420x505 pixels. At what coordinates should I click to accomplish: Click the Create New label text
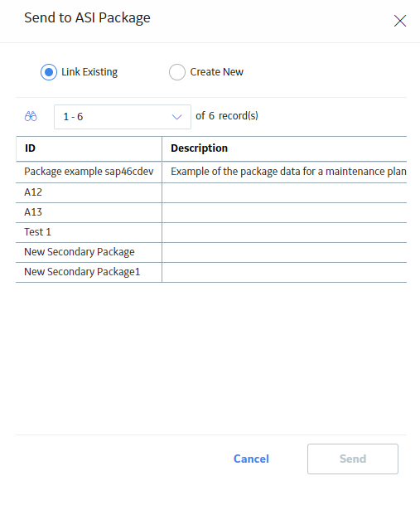point(216,72)
